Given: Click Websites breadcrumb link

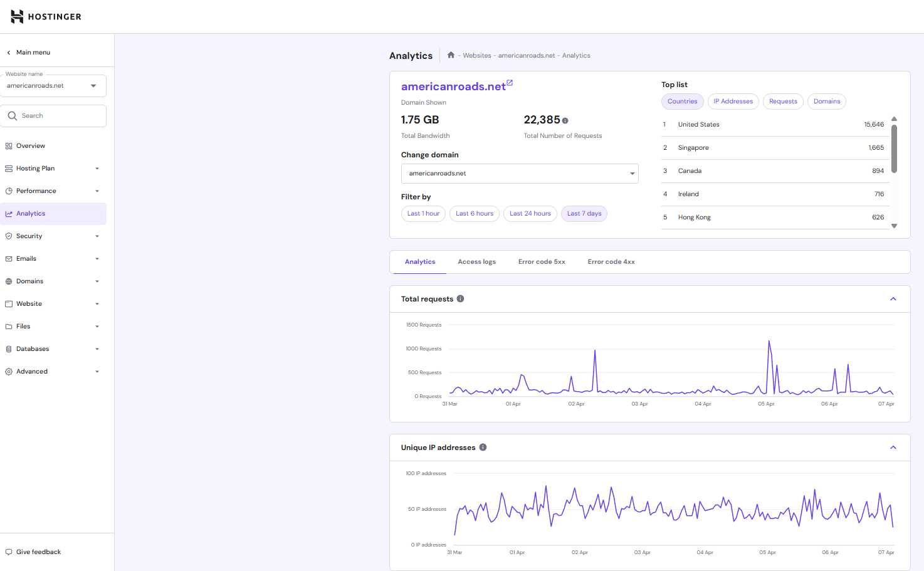Looking at the screenshot, I should pos(477,56).
